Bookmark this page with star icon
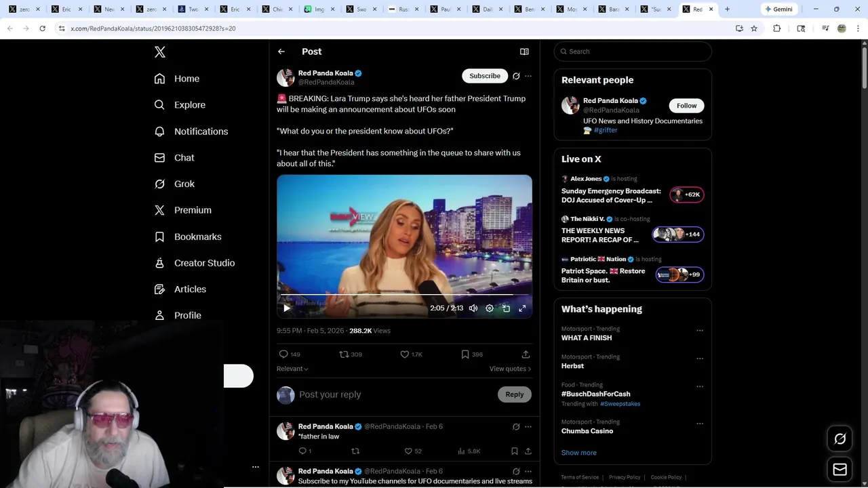Viewport: 868px width, 488px height. 754,28
